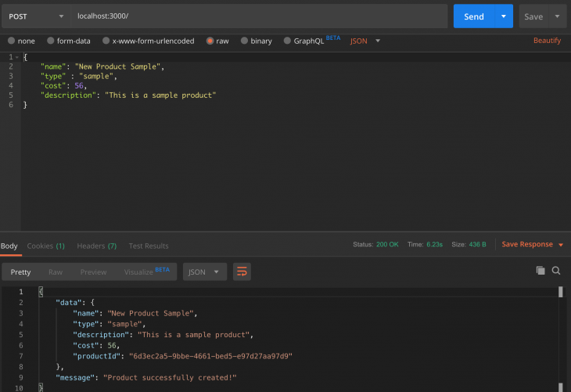Edit the localhost:3000/ request URL field
Image resolution: width=571 pixels, height=392 pixels.
click(x=259, y=16)
